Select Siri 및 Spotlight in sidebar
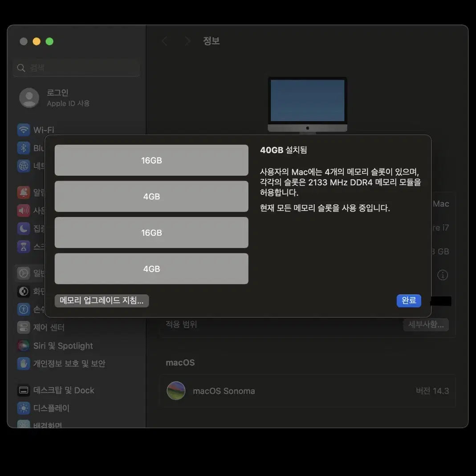 coord(63,346)
